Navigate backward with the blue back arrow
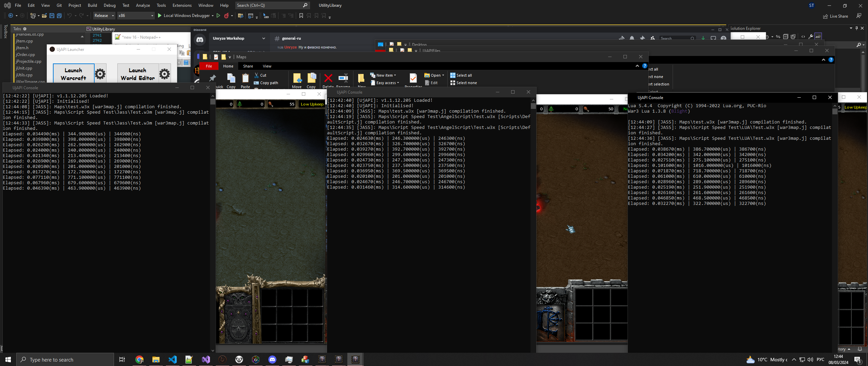Viewport: 868px width, 366px height. pos(11,16)
